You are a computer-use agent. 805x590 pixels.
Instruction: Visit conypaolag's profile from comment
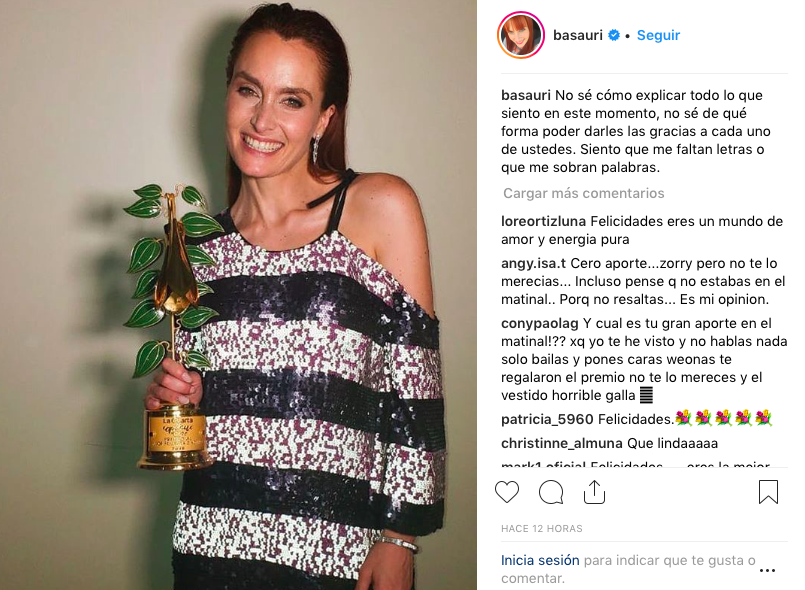click(540, 323)
